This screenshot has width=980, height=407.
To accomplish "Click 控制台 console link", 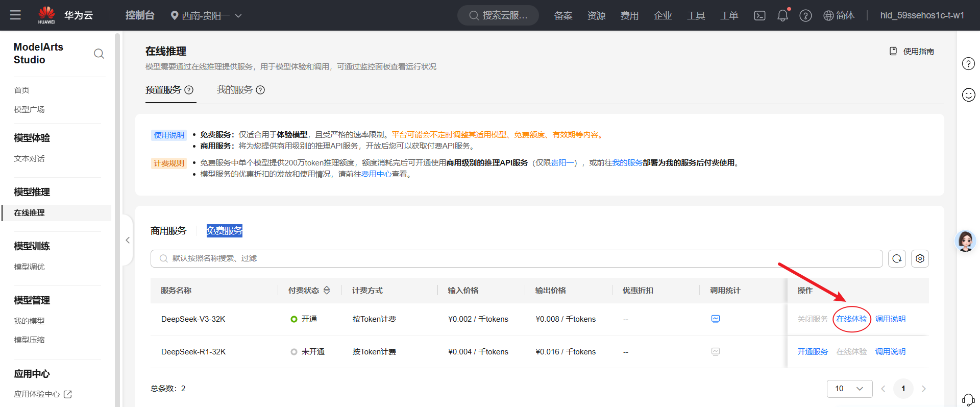I will 140,15.
